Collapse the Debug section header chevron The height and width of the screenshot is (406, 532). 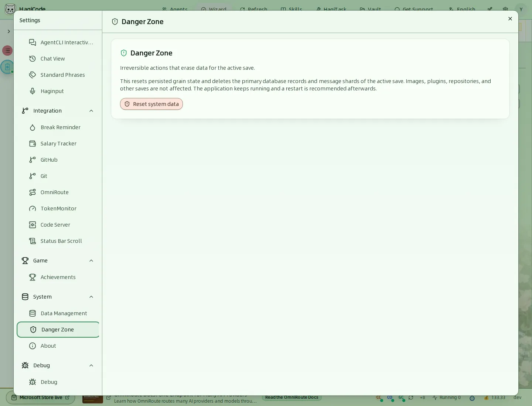click(91, 365)
